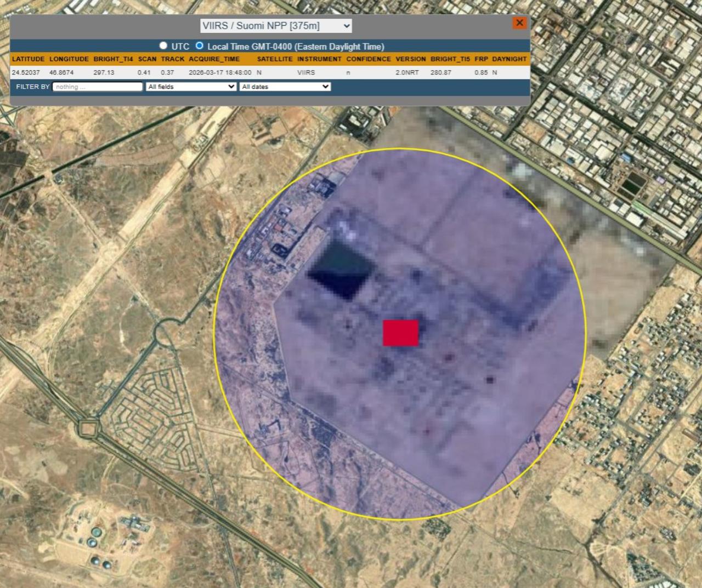The image size is (702, 588).
Task: Select the UTC time radio button
Action: click(163, 45)
